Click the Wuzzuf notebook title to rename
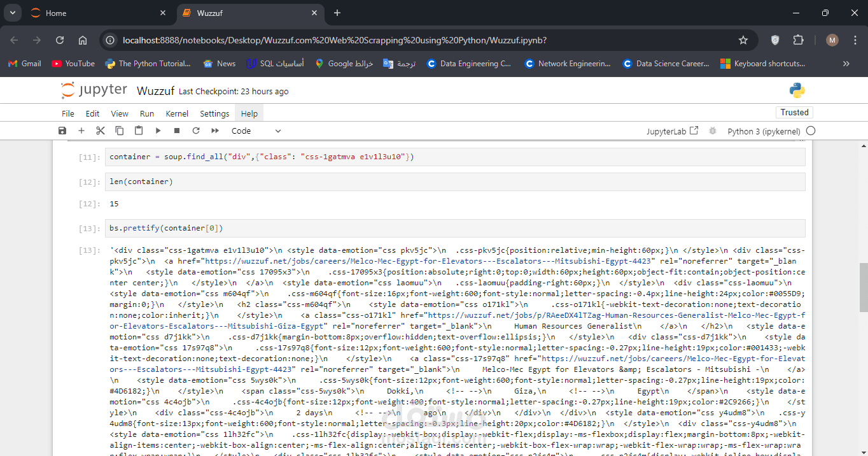Screen dimensions: 868x456 (155, 91)
